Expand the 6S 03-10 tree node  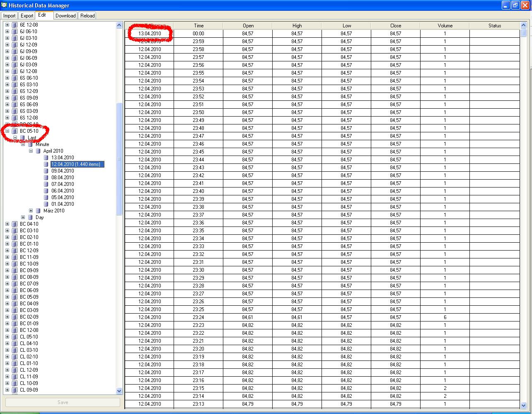[7, 85]
